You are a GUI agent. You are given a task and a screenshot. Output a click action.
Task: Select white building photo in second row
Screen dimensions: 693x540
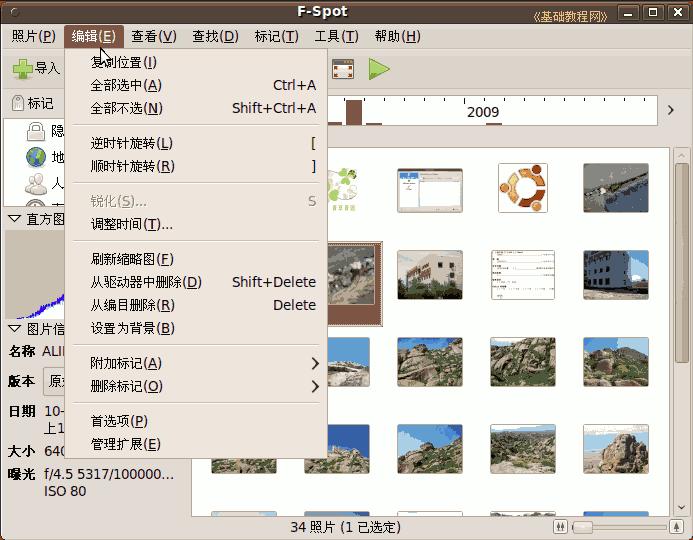tap(430, 275)
